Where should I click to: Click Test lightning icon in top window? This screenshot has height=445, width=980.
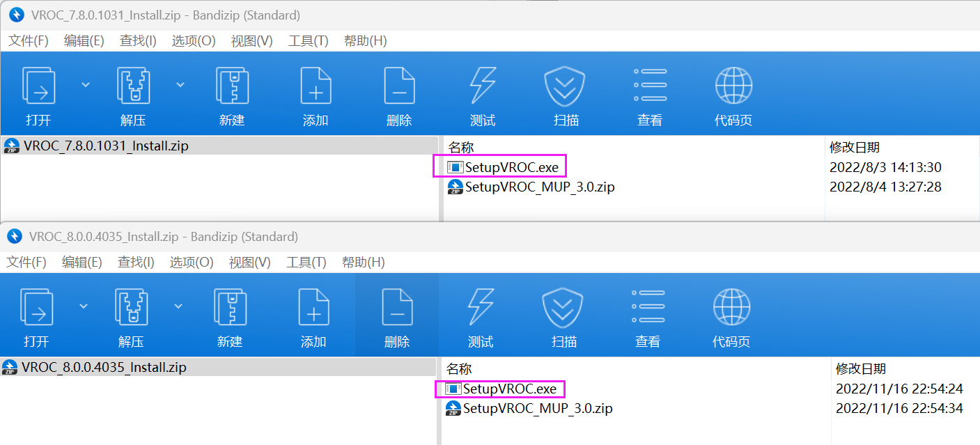(483, 86)
